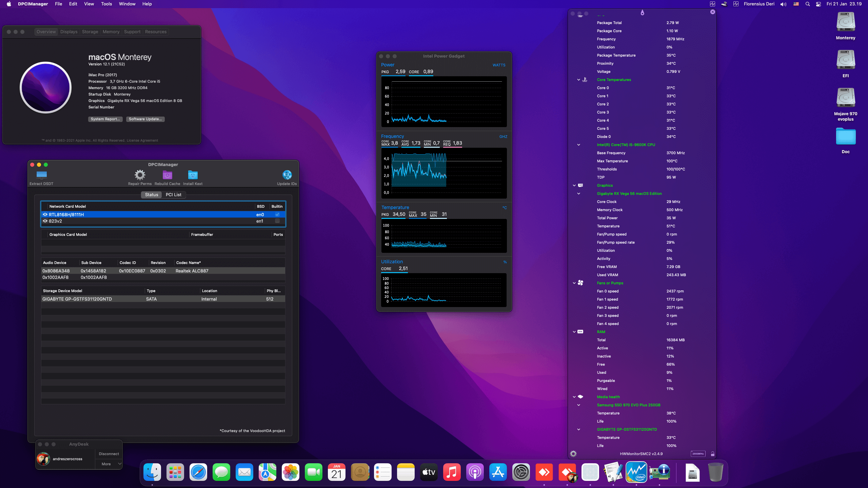The image size is (868, 488).
Task: Collapse the Core Temperatures section
Action: pyautogui.click(x=579, y=80)
